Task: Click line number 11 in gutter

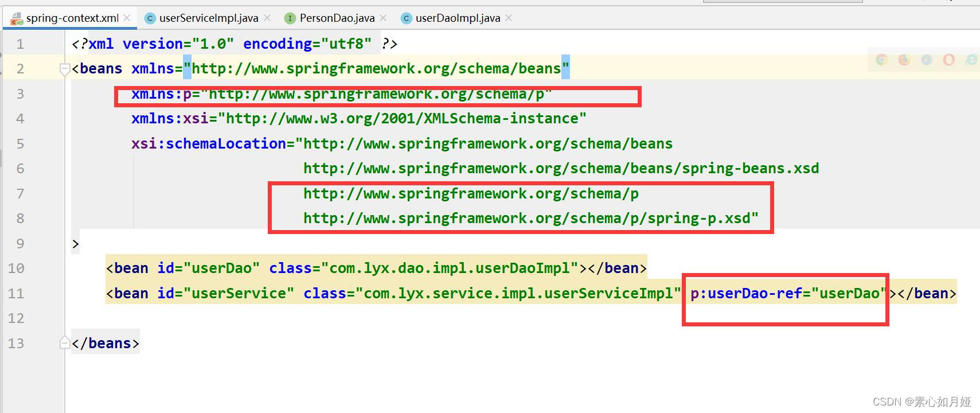Action: [16, 294]
